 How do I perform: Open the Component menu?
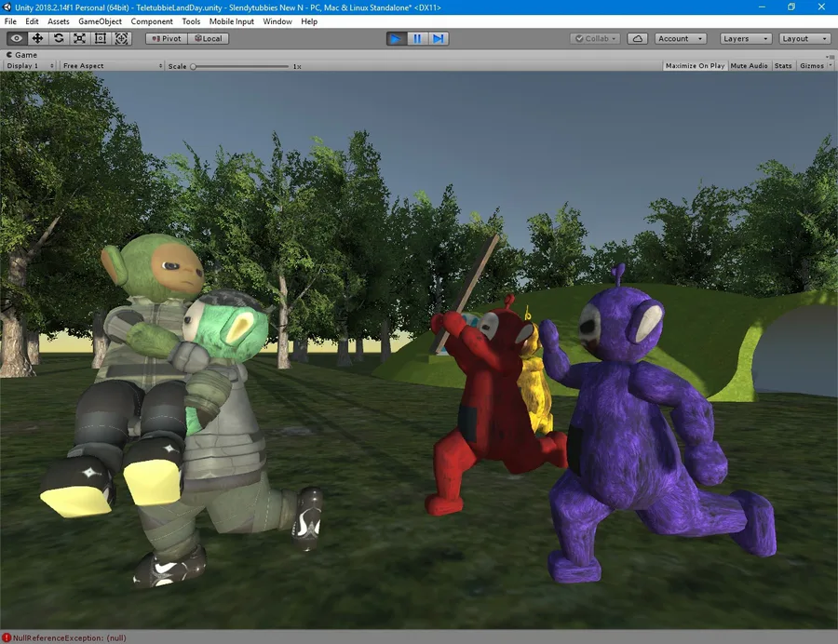pyautogui.click(x=152, y=21)
